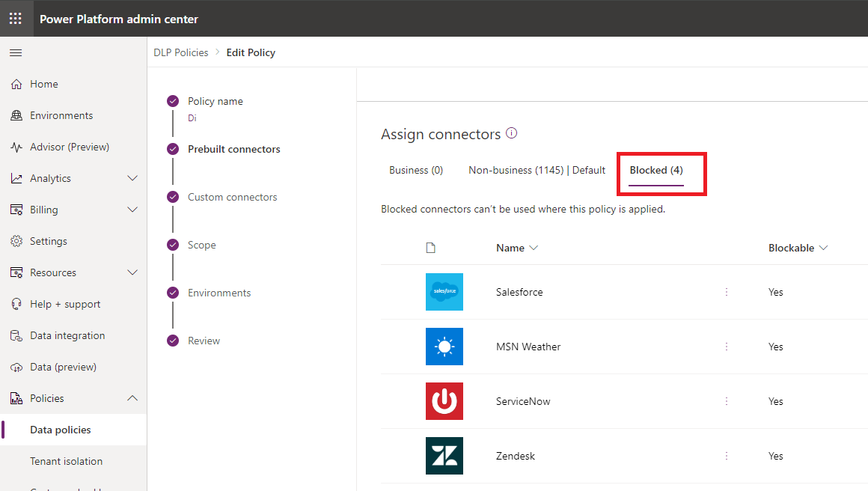Go to Environments wizard step label
This screenshot has height=491, width=868.
coord(219,293)
